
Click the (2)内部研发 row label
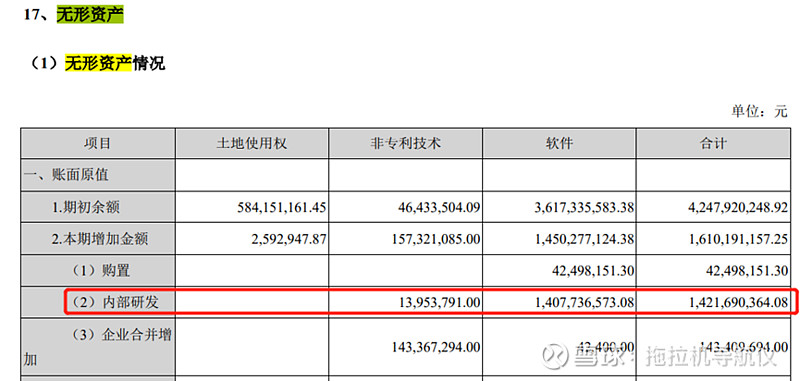113,302
